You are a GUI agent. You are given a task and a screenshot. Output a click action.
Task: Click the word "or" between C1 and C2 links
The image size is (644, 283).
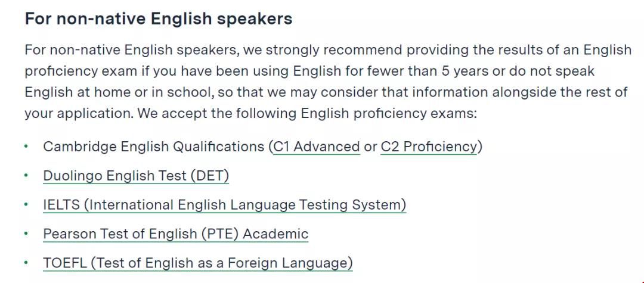pos(370,147)
